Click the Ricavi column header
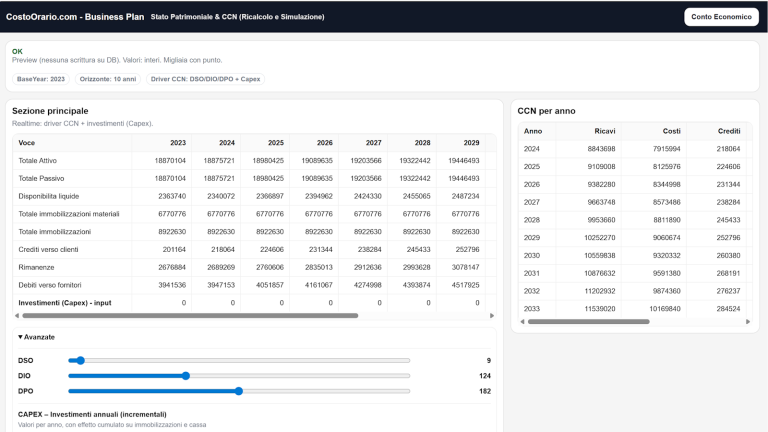Image resolution: width=768 pixels, height=432 pixels. pos(604,131)
